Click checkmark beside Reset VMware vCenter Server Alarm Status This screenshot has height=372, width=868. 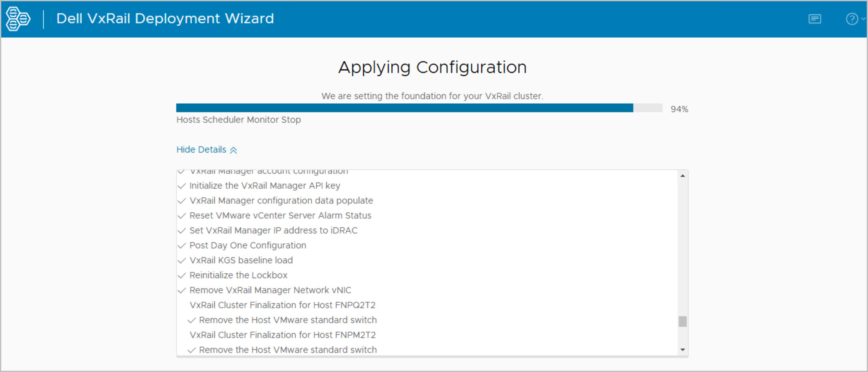182,216
